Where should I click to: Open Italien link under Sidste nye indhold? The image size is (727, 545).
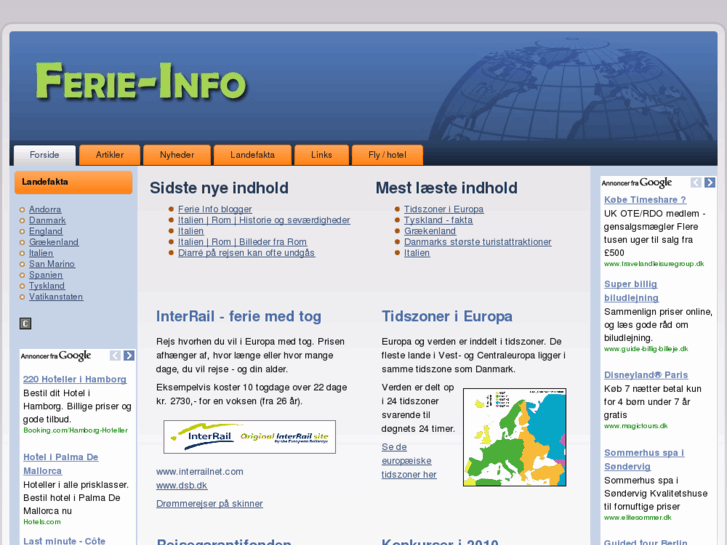click(191, 231)
